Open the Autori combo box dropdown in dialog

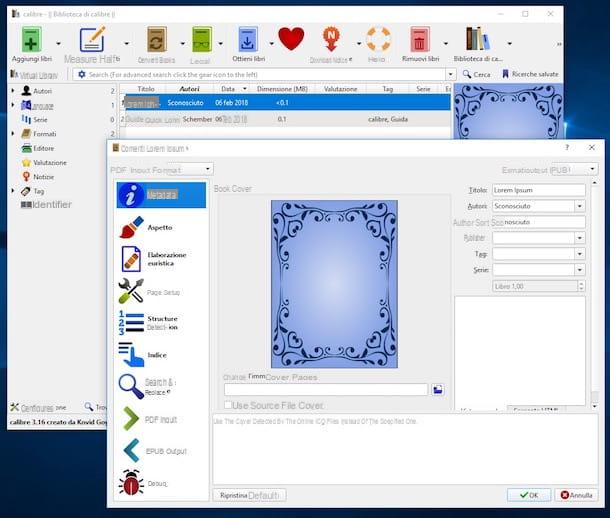[580, 206]
